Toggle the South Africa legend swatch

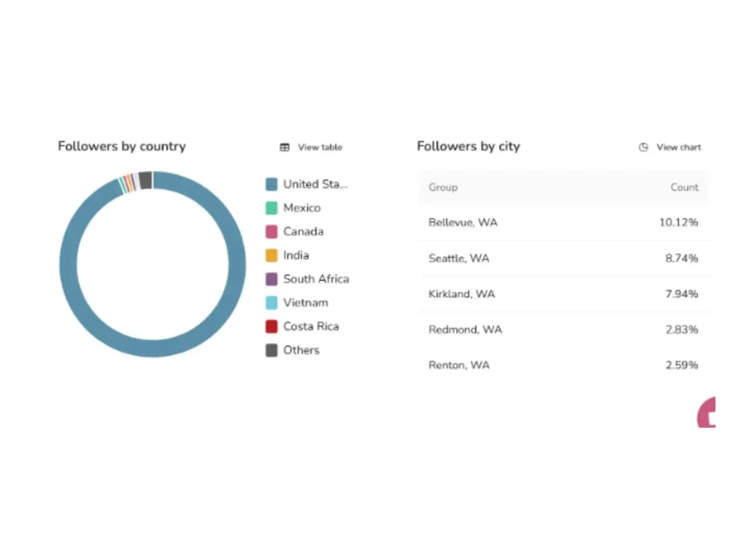click(272, 279)
